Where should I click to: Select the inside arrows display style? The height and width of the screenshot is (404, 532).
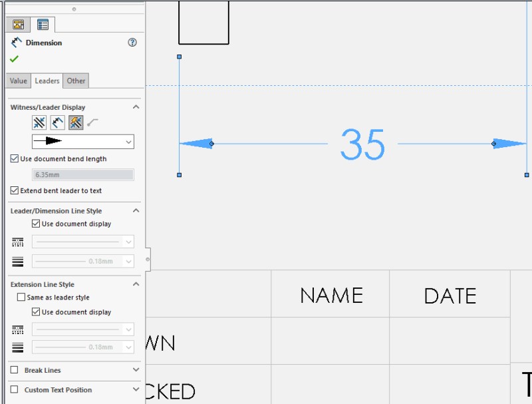pyautogui.click(x=57, y=122)
